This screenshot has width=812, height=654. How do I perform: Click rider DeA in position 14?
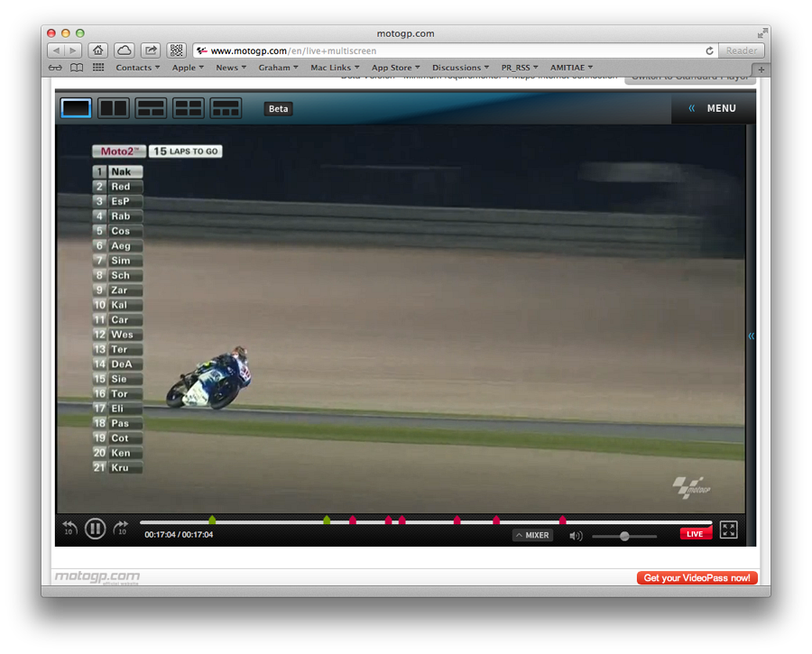tap(117, 364)
